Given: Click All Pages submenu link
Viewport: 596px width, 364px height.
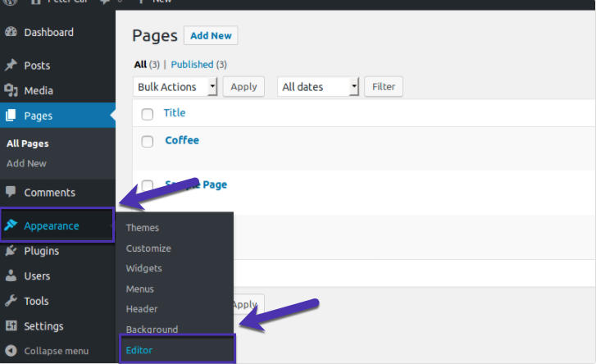Looking at the screenshot, I should pos(28,143).
